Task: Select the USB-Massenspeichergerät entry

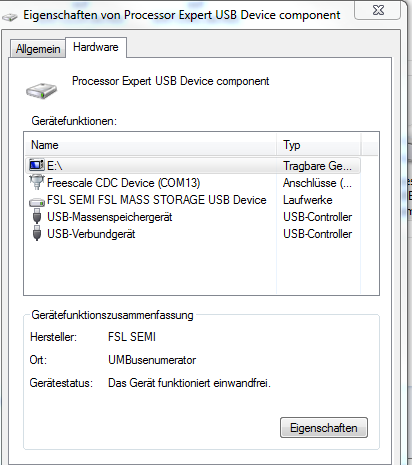Action: coord(193,217)
